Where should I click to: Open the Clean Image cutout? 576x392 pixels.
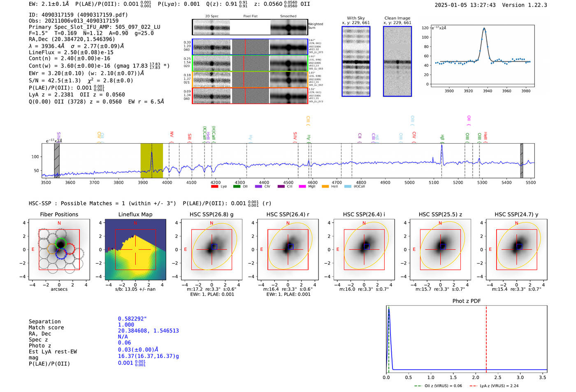click(397, 61)
